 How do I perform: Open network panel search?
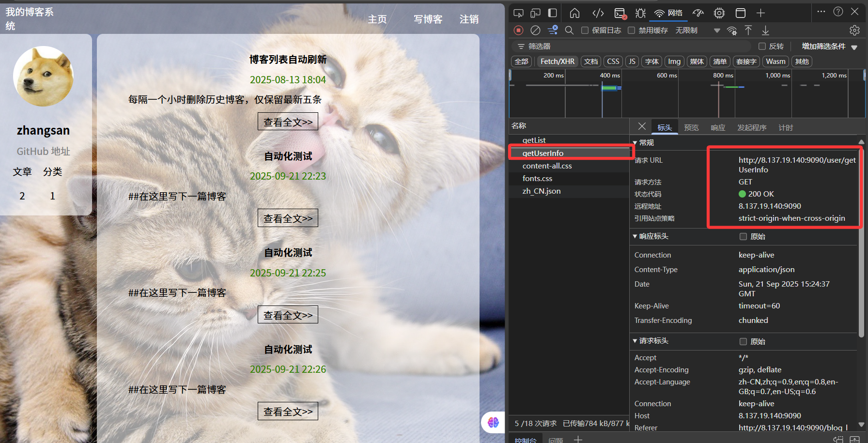tap(569, 30)
